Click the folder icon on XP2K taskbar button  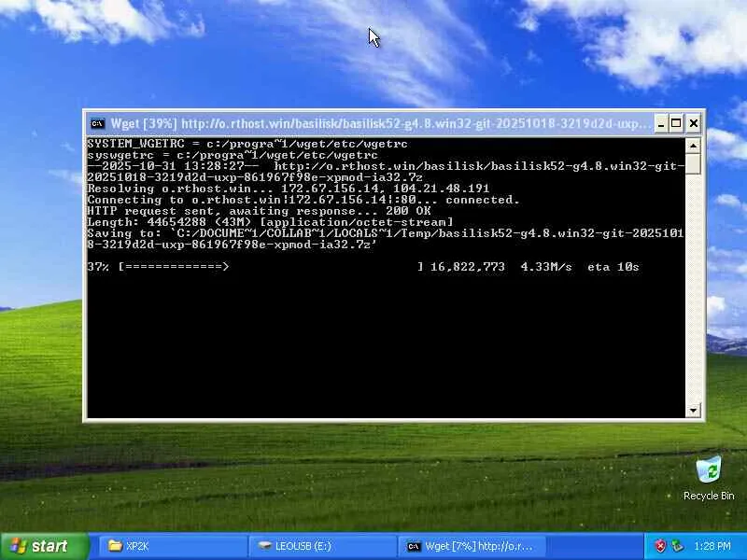point(115,546)
